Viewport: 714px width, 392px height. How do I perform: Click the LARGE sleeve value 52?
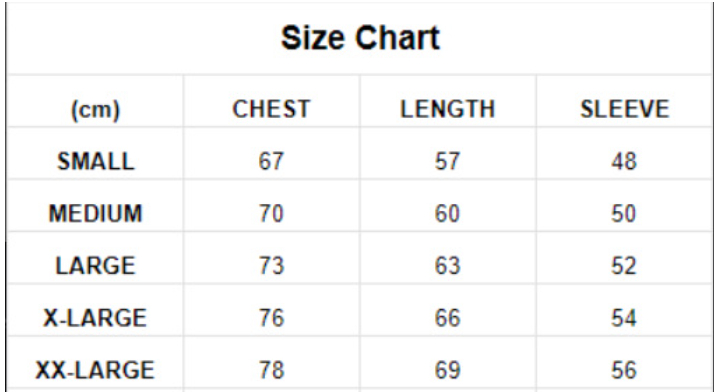624,265
